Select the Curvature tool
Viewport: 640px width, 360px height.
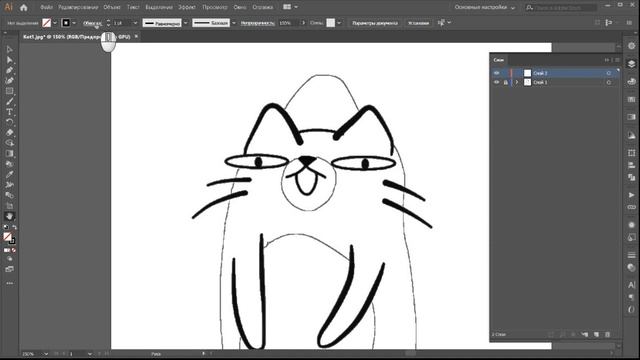pos(9,80)
